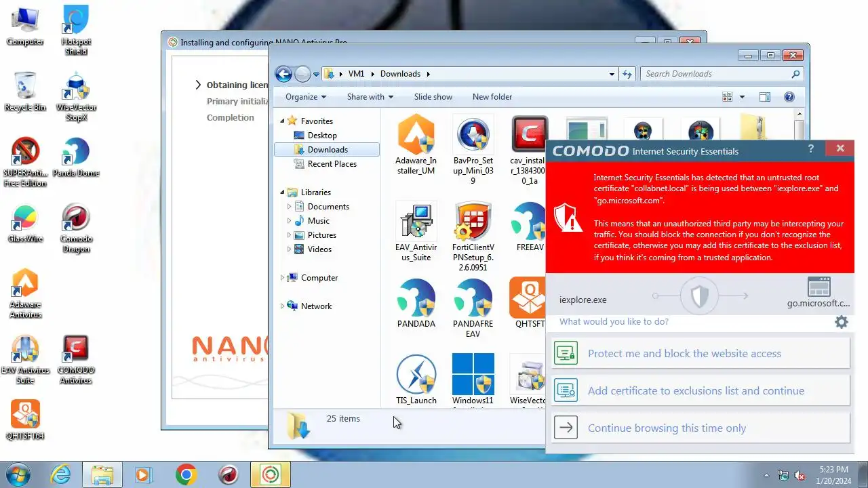Open GlassWire desktop shortcut
Screen dimensions: 868x488
(25, 224)
